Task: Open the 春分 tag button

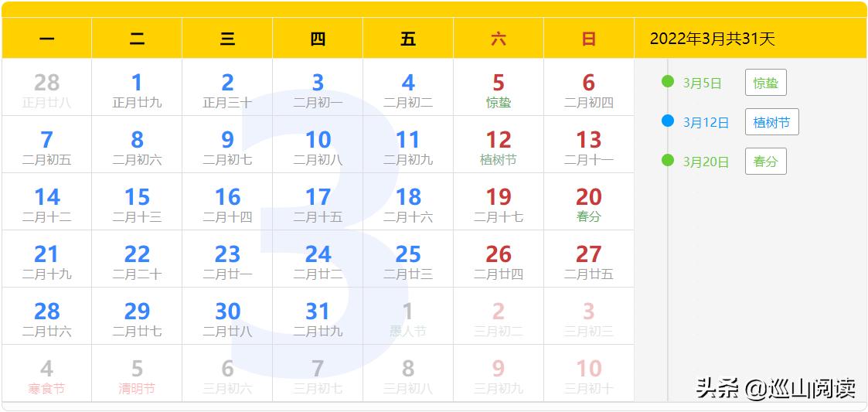Action: click(x=766, y=161)
